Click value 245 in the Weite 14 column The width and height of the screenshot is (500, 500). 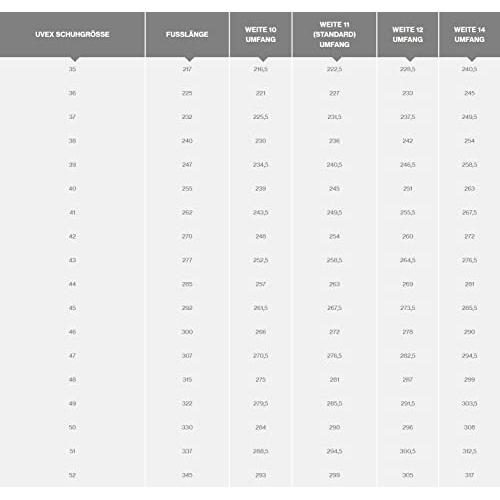[469, 93]
